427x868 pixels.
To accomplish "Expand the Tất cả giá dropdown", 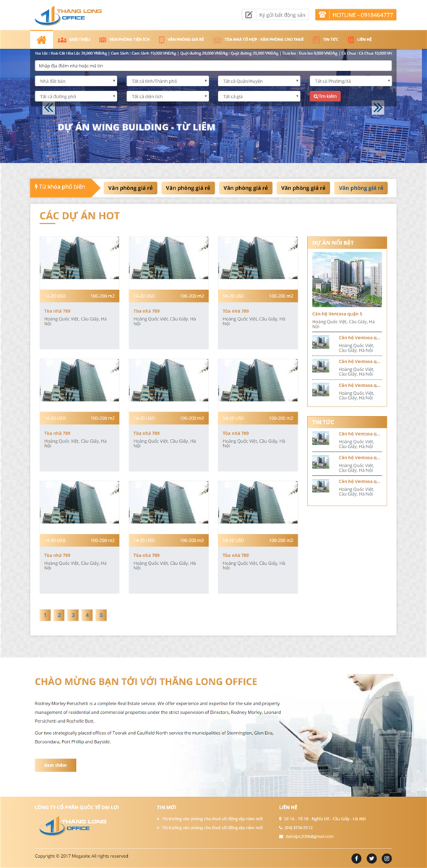I will [x=259, y=96].
